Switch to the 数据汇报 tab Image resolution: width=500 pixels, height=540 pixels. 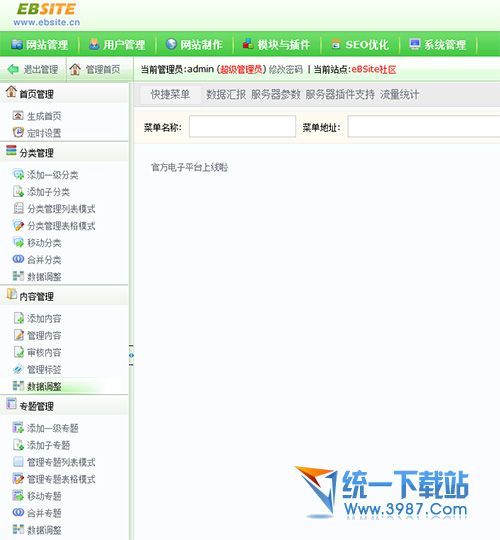click(226, 94)
